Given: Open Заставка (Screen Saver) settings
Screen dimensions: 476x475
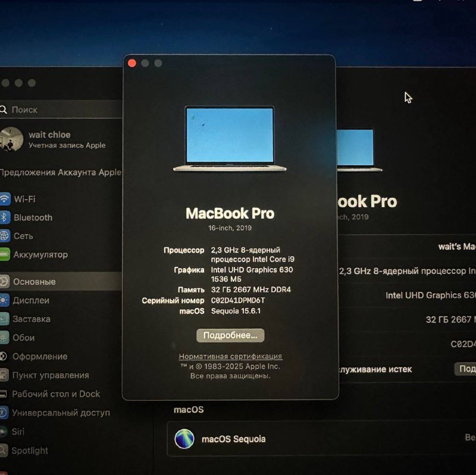Looking at the screenshot, I should pyautogui.click(x=30, y=319).
